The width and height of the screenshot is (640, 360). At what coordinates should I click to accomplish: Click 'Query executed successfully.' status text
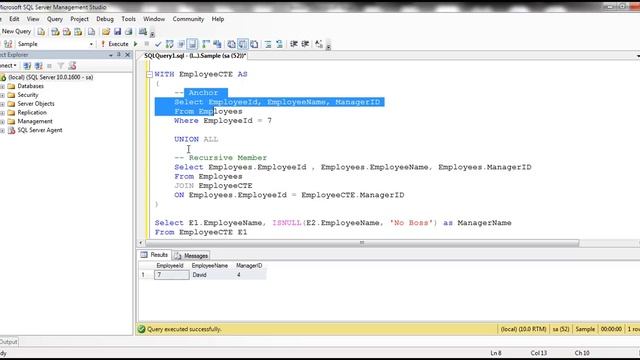184,329
